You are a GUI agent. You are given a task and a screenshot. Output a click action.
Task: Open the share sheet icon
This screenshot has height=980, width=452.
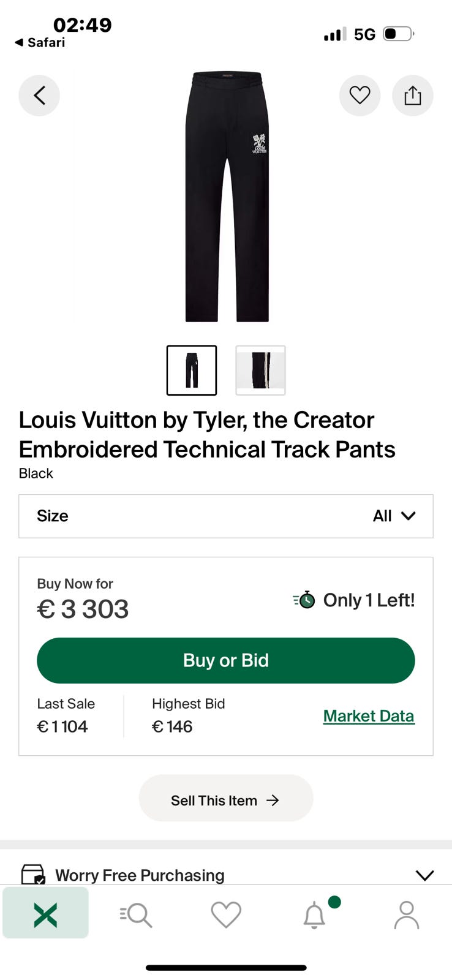point(412,96)
